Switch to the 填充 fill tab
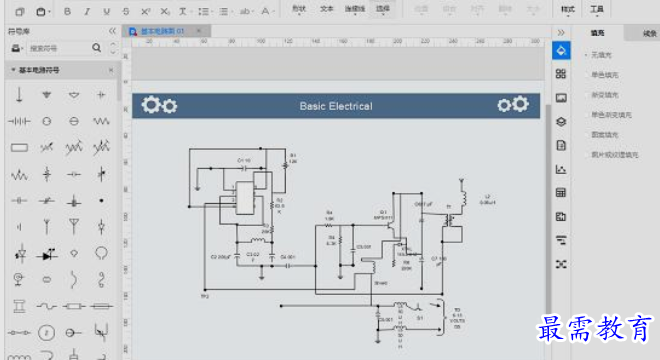 pyautogui.click(x=597, y=33)
